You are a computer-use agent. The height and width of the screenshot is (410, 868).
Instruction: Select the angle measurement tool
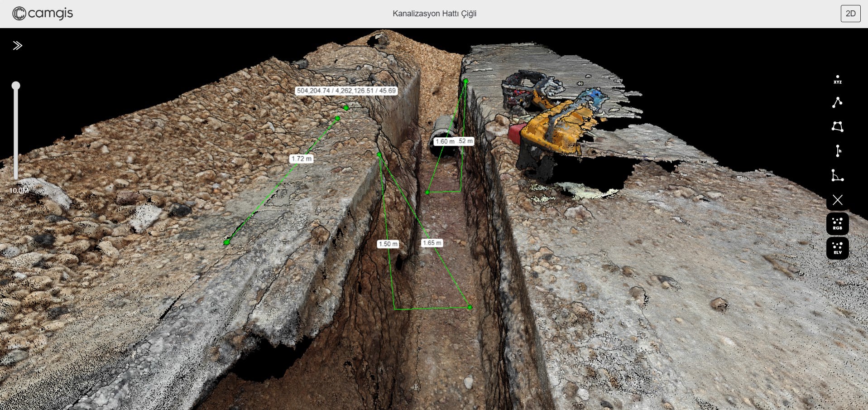click(x=837, y=175)
